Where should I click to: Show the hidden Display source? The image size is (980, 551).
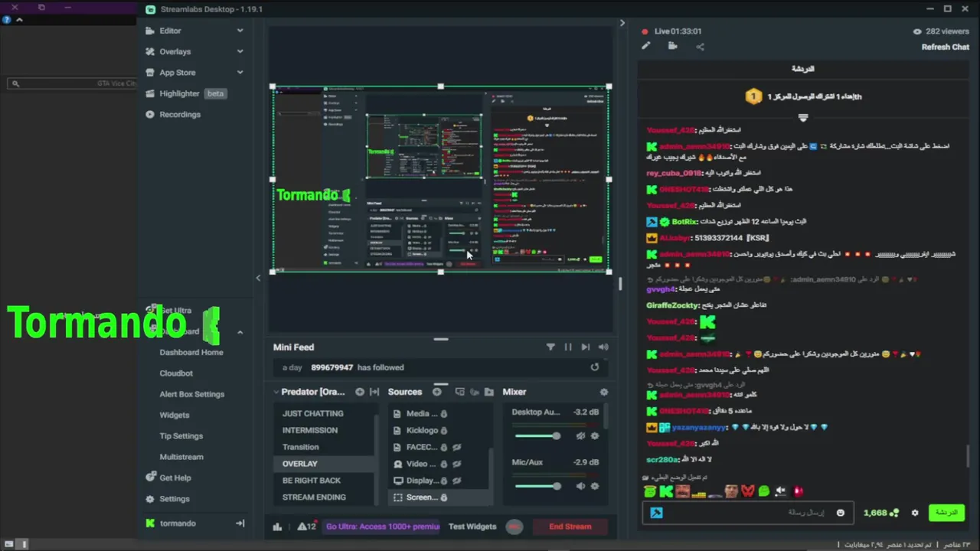tap(457, 481)
